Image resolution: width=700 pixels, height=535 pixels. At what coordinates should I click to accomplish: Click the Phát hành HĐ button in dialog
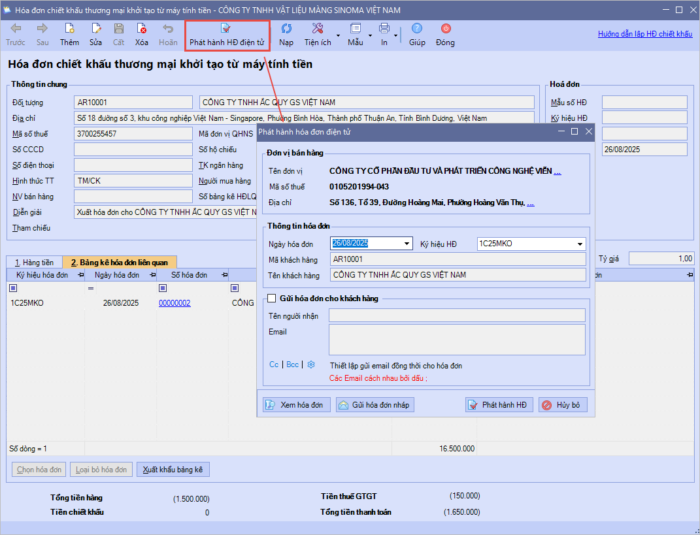pyautogui.click(x=499, y=405)
